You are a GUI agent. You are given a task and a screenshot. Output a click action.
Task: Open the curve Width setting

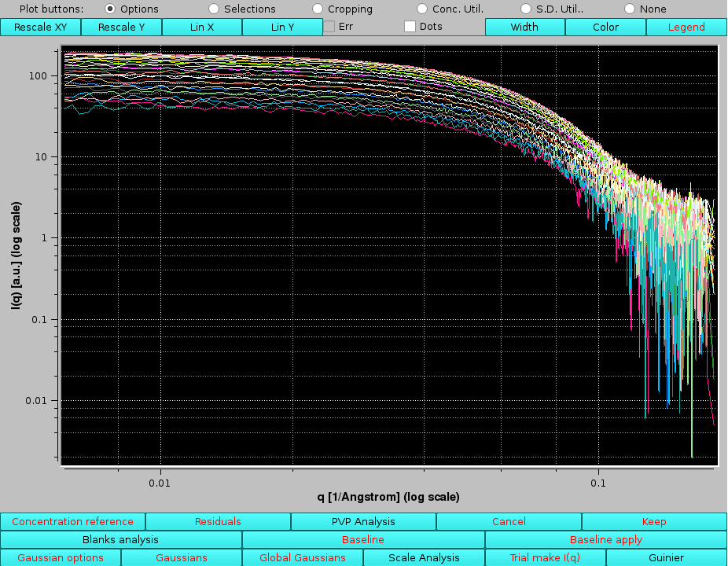tap(524, 26)
